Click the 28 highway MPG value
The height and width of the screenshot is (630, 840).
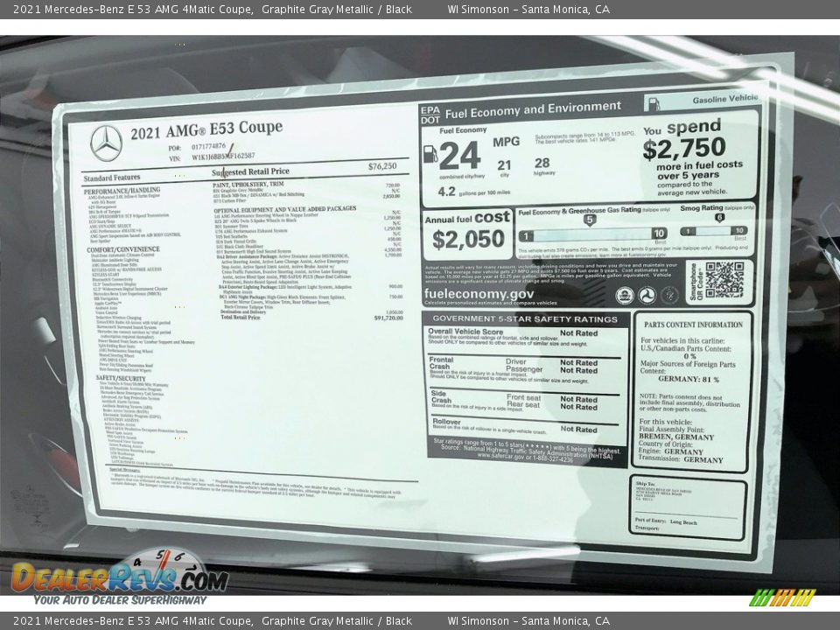tap(542, 163)
